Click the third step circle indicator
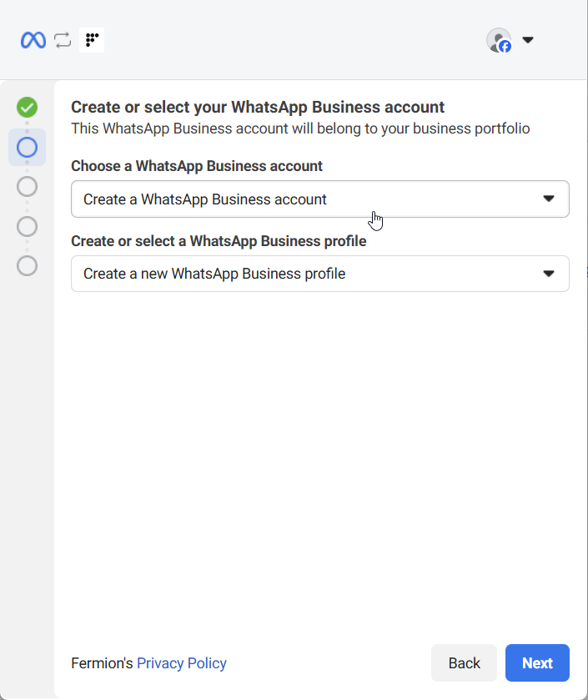Image resolution: width=588 pixels, height=700 pixels. coord(27,186)
